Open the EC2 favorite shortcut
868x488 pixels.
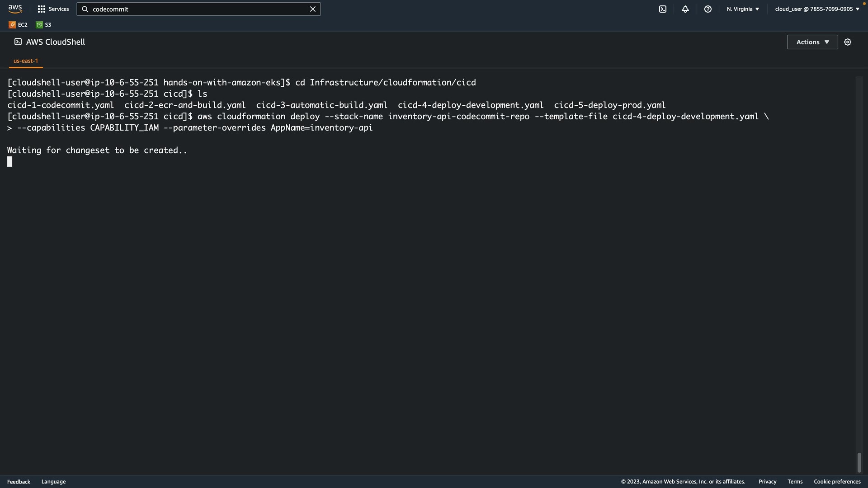point(18,25)
